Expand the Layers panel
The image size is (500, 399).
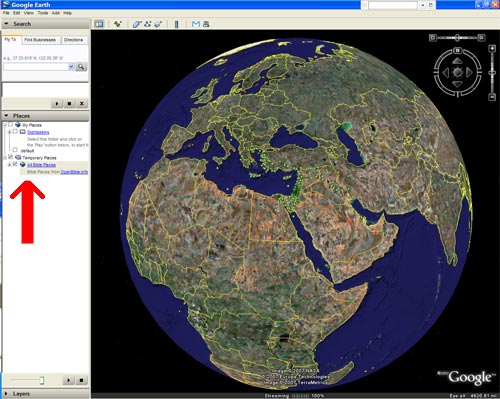[6, 394]
